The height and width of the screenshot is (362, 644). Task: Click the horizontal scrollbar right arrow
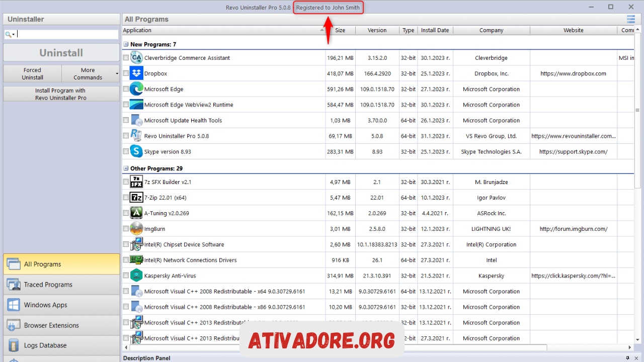[630, 347]
